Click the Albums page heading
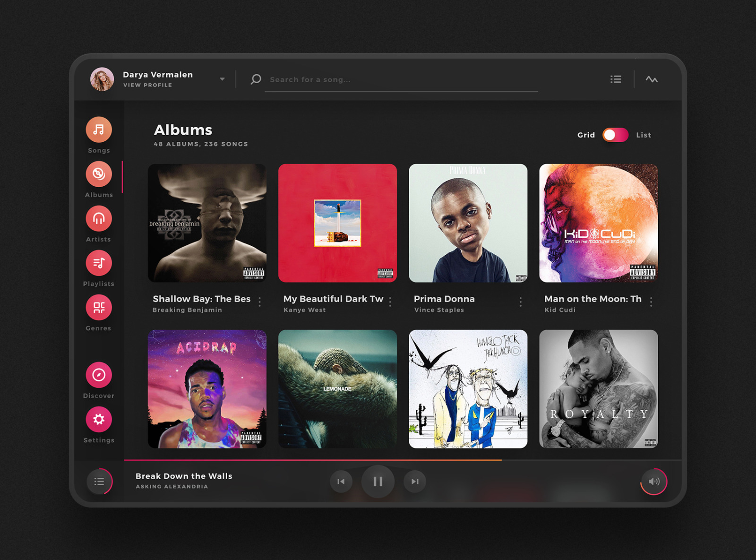Image resolution: width=756 pixels, height=560 pixels. (x=183, y=130)
